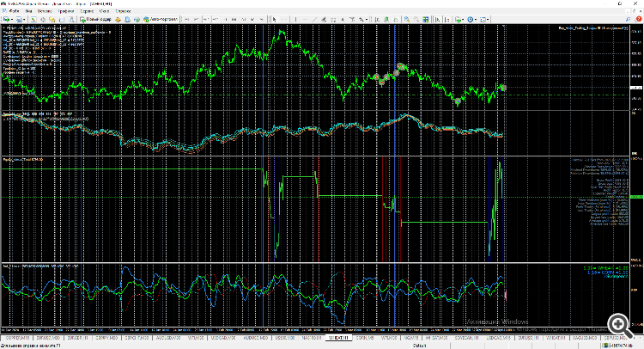Click the Profiles toolbar icon

click(x=19, y=19)
